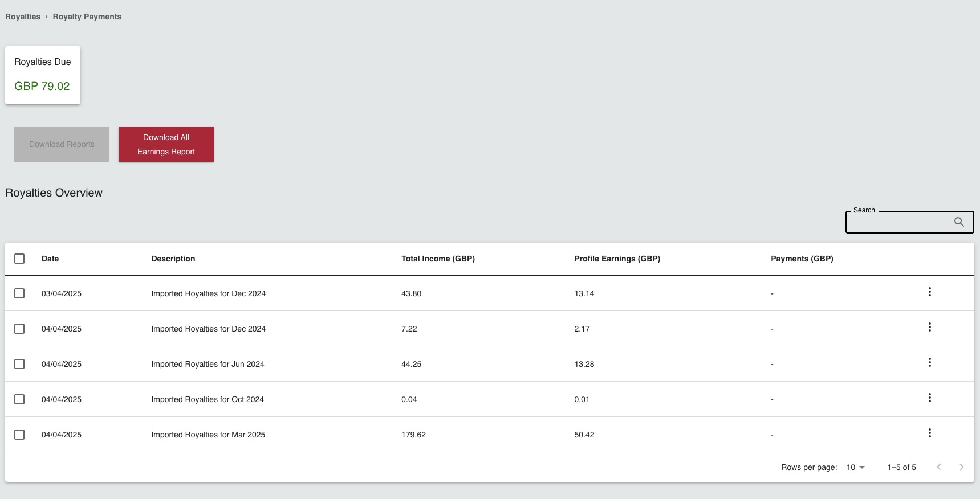Click the 179.62 total income value
Screen dimensions: 980x499
pyautogui.click(x=413, y=435)
